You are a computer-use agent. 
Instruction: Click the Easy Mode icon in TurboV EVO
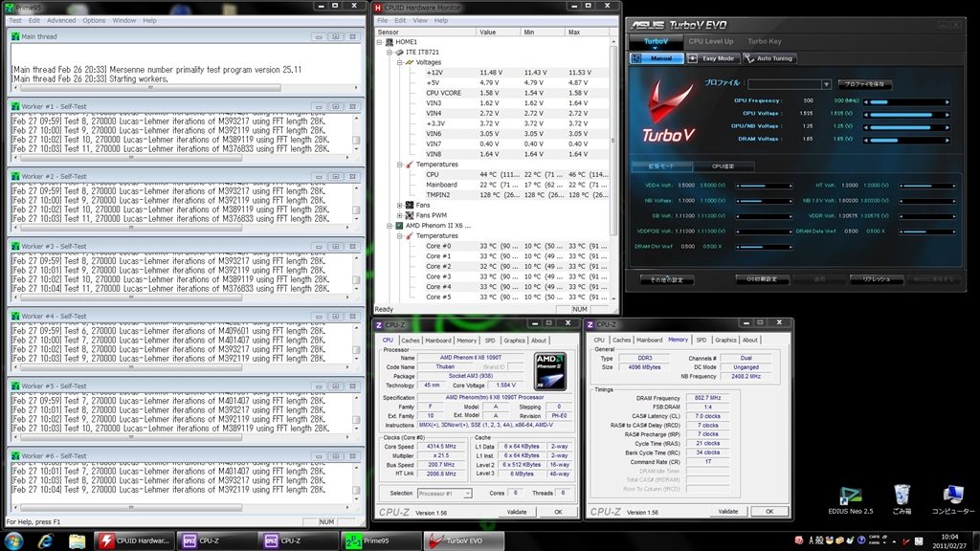click(692, 58)
